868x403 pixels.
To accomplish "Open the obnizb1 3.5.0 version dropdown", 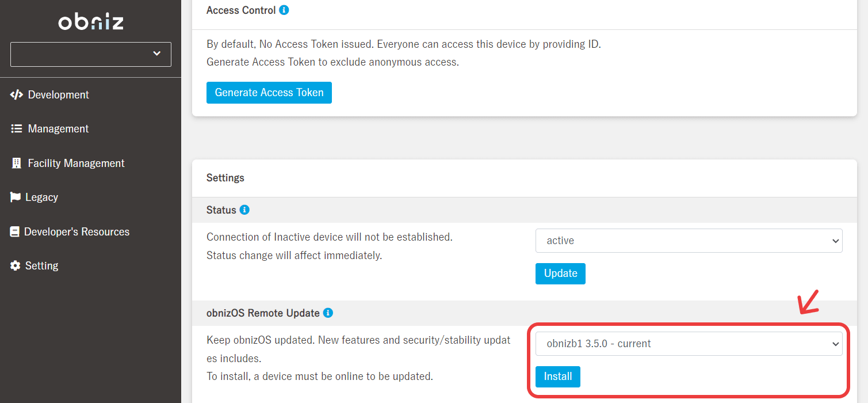I will [689, 344].
